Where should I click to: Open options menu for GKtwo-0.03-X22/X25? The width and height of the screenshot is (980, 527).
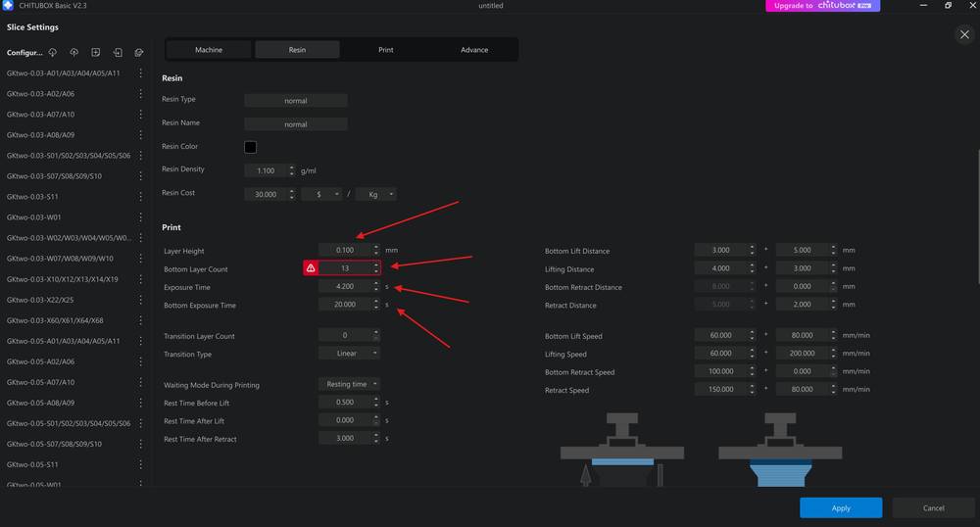(x=140, y=300)
